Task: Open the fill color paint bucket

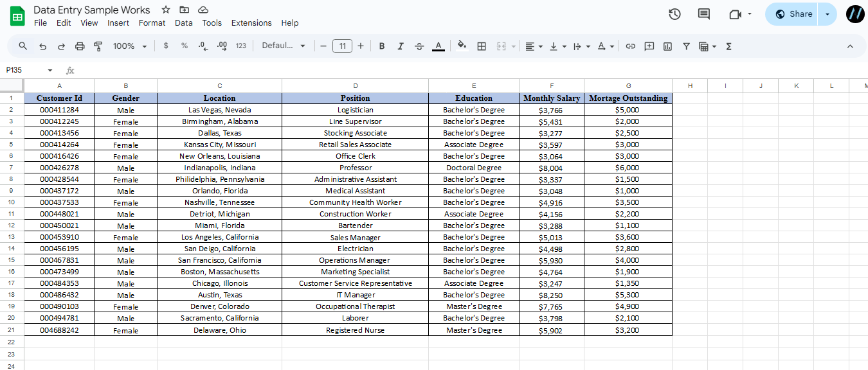Action: (x=462, y=46)
